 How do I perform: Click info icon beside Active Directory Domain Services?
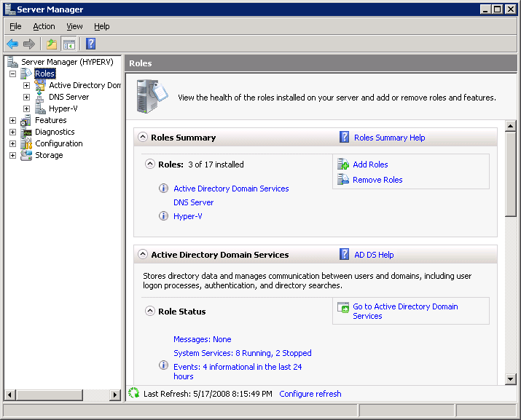click(163, 189)
